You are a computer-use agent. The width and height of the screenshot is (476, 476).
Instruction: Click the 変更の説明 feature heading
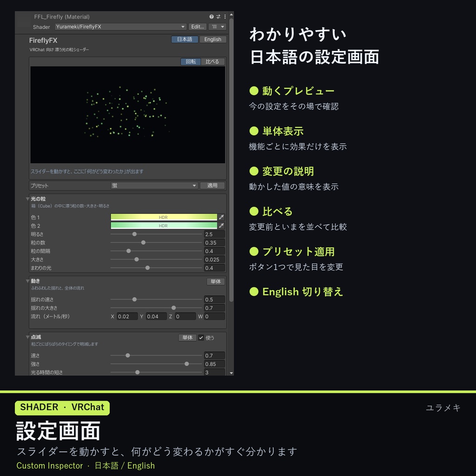tap(288, 171)
